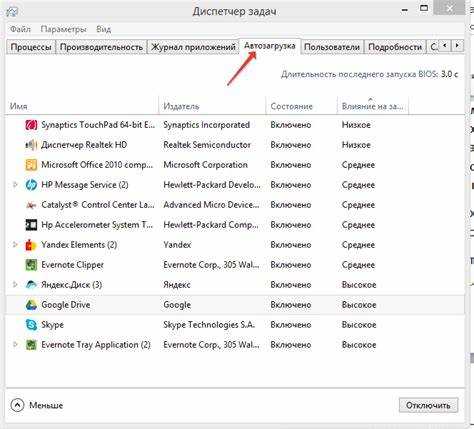Click Низкое impact in the Synaptics row
Viewport: 474px width, 429px height.
click(356, 125)
